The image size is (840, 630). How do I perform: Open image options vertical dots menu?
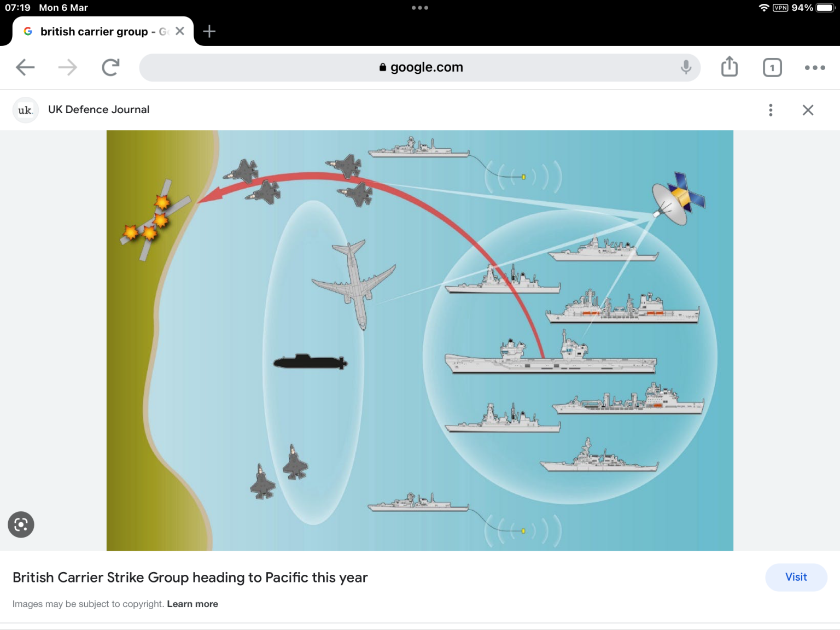tap(771, 110)
